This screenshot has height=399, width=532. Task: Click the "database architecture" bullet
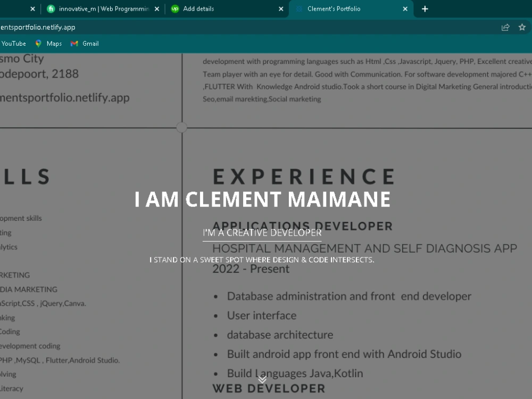[x=280, y=335]
